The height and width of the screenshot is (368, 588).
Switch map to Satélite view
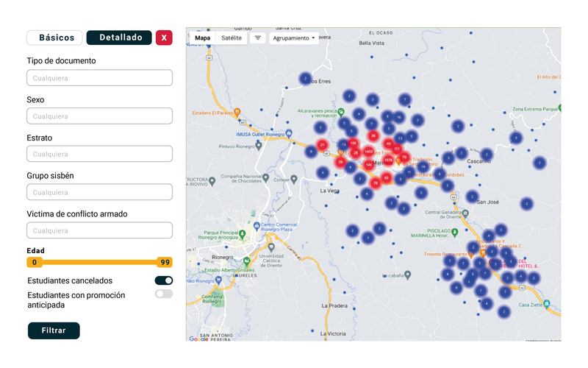(x=232, y=38)
